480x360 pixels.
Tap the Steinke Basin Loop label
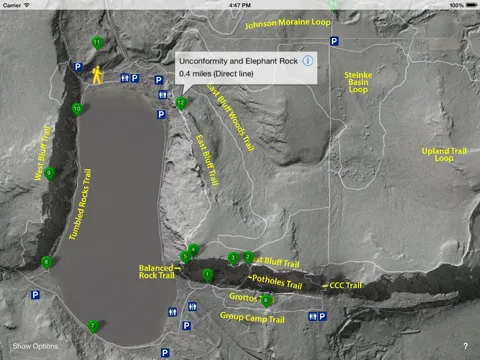tap(358, 82)
